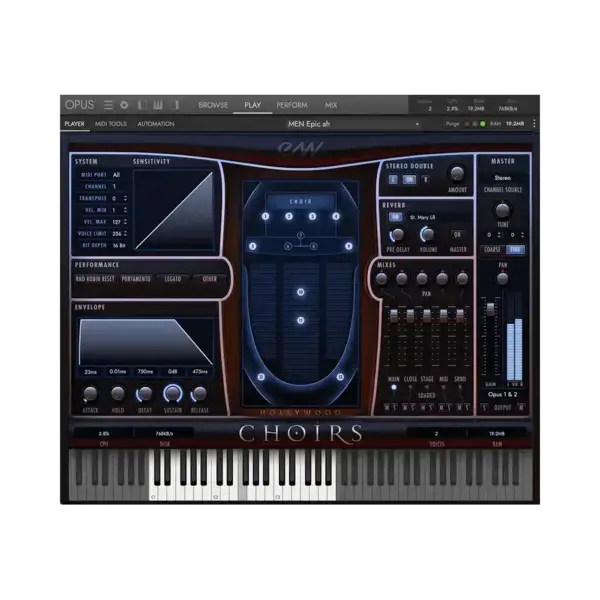Mute the Main mix channel
This screenshot has height=600, width=600.
[x=386, y=408]
